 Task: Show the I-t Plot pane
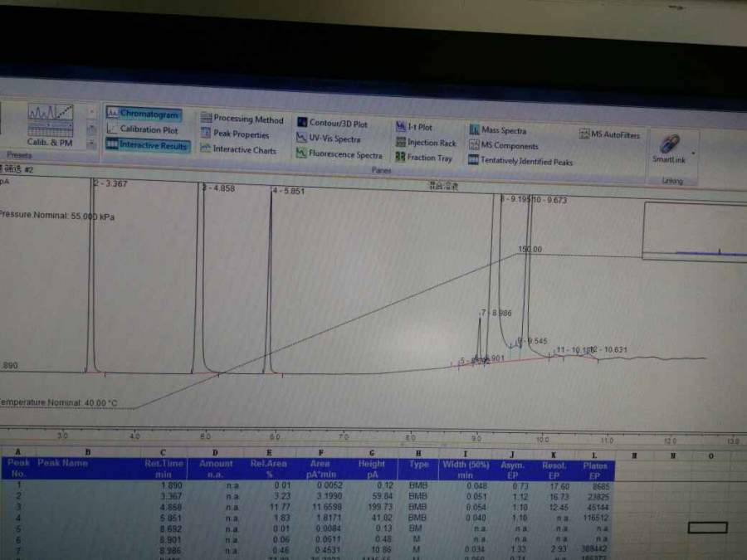click(x=414, y=127)
